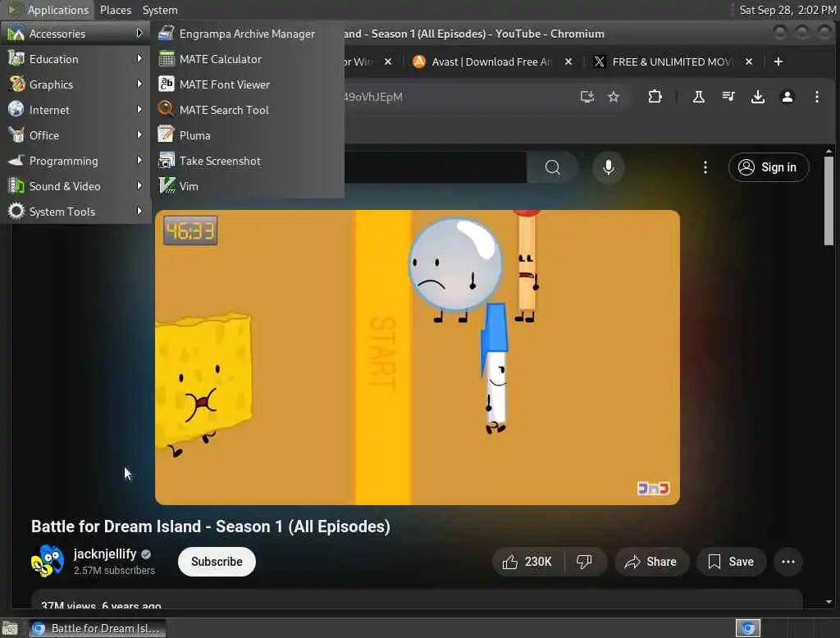Close the partially hidden 'or Win' tab
The width and height of the screenshot is (840, 638).
coord(388,62)
